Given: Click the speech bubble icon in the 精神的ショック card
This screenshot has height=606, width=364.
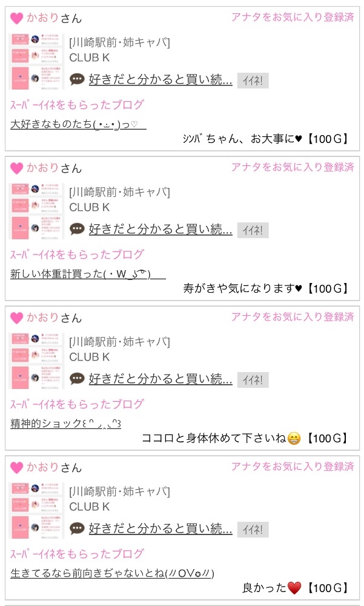Looking at the screenshot, I should click(77, 379).
